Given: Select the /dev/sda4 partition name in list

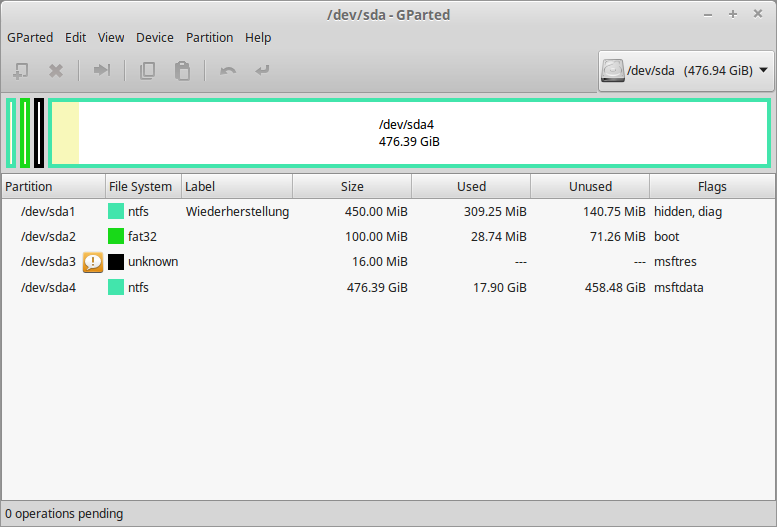Looking at the screenshot, I should pos(48,288).
